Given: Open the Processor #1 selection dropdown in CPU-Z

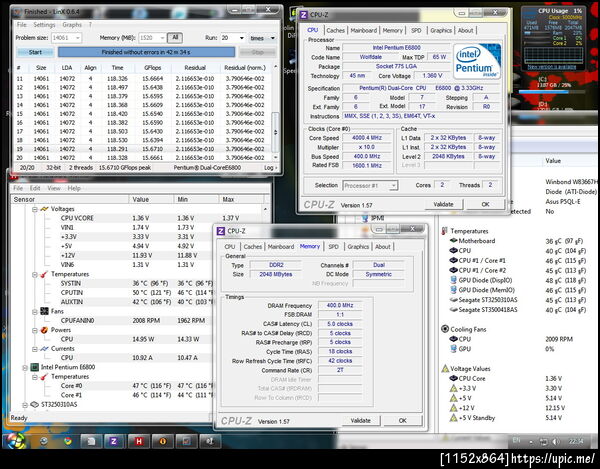Looking at the screenshot, I should pos(393,186).
